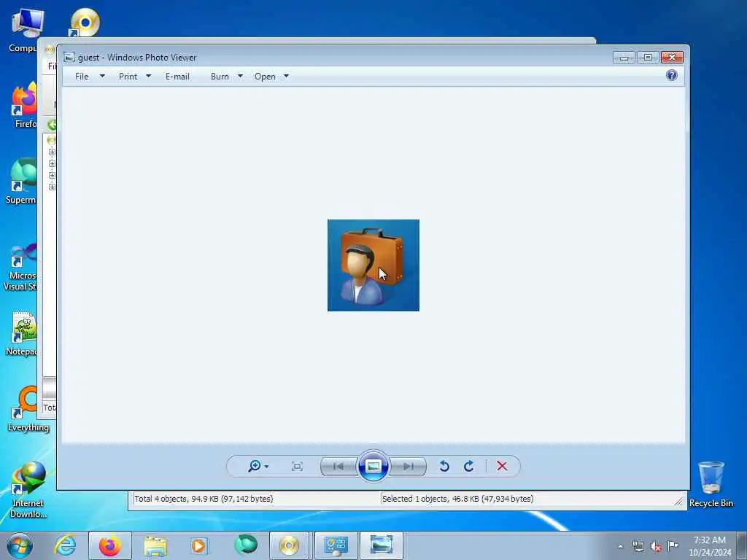The height and width of the screenshot is (560, 747).
Task: Expand the first tree node in the background window
Action: tap(52, 152)
